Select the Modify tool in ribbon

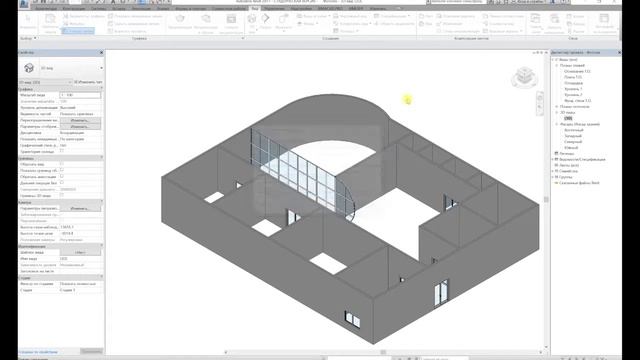pyautogui.click(x=28, y=23)
